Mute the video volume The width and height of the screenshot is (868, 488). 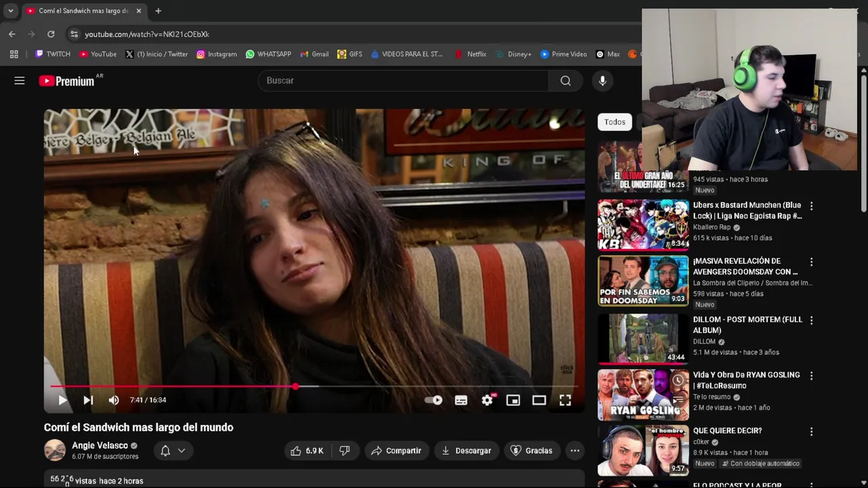pos(114,400)
